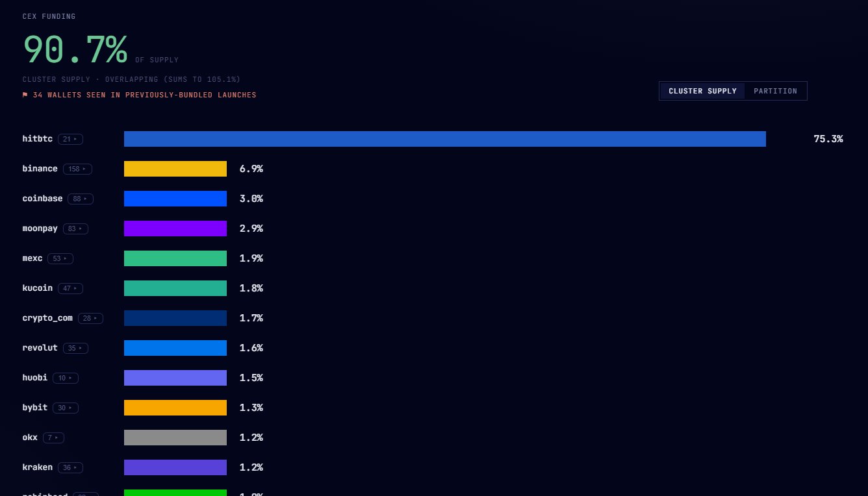This screenshot has width=868, height=496.
Task: Select the okx exchange label
Action: click(x=30, y=438)
